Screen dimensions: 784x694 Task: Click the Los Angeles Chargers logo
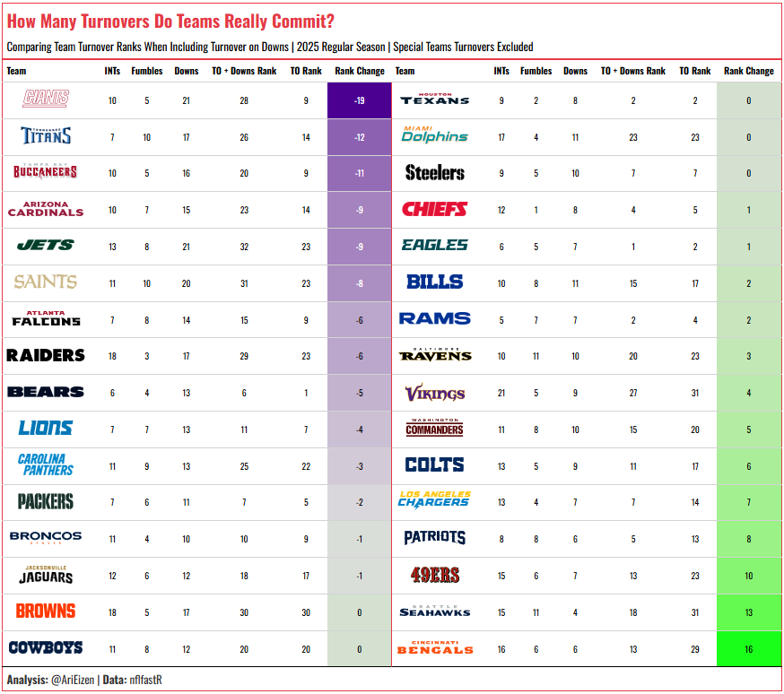tap(434, 499)
